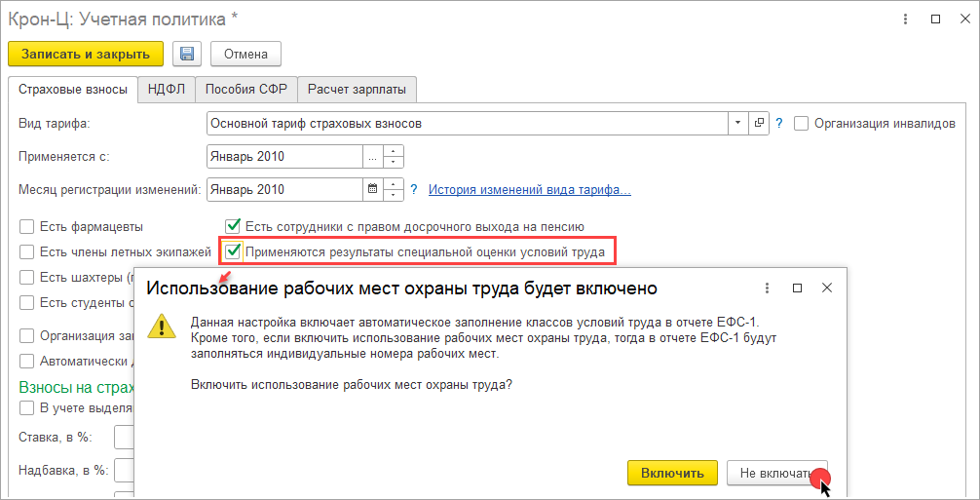Open the three-dot menu of Учетная политика window
The image size is (980, 500).
(906, 19)
